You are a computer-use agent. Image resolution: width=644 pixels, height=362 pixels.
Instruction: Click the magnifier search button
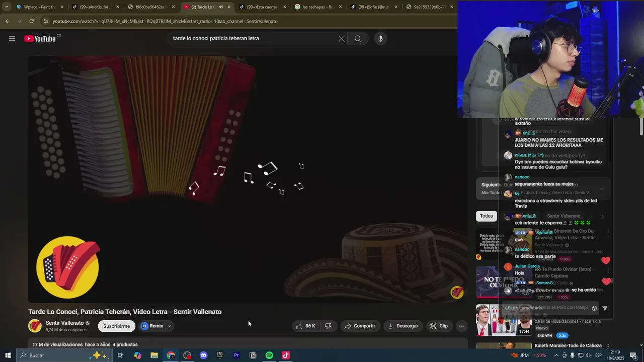pyautogui.click(x=358, y=38)
